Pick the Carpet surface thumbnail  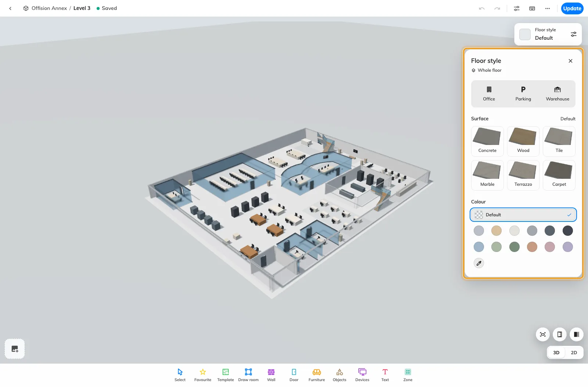(559, 175)
